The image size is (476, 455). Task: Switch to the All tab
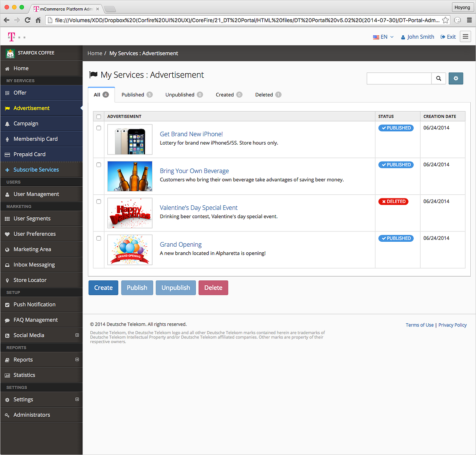(101, 95)
